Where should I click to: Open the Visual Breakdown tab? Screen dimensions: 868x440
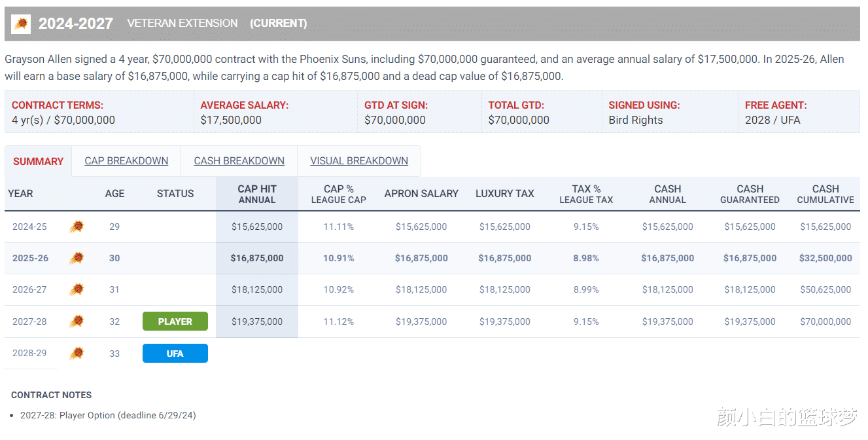click(359, 161)
